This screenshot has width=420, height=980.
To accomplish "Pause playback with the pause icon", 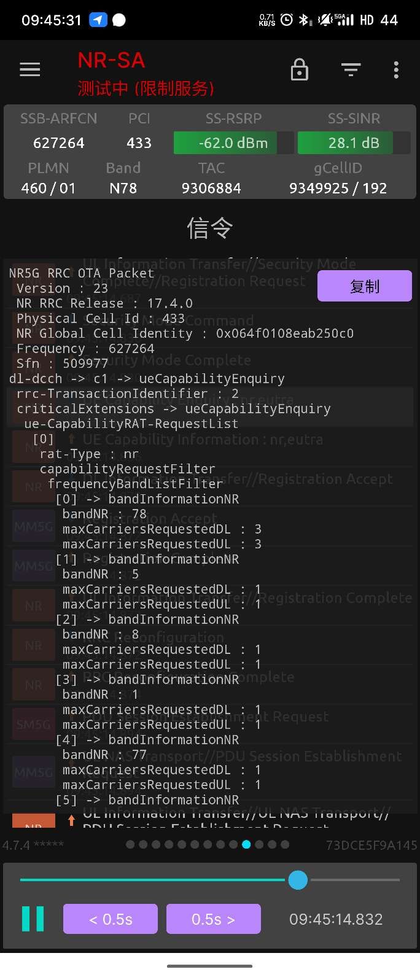I will (33, 919).
